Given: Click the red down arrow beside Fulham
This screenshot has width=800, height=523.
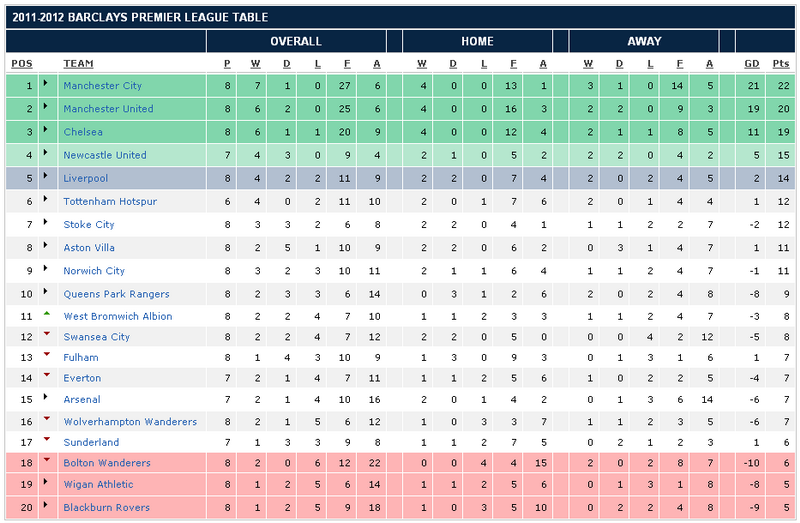Looking at the screenshot, I should 46,355.
